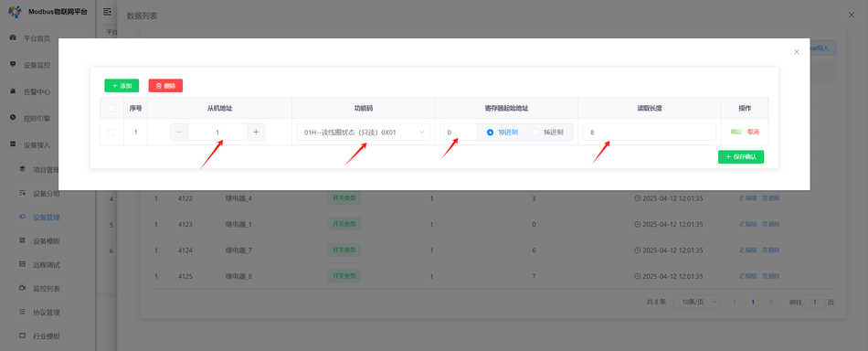Close the dialog with its X icon
The image size is (868, 351).
click(797, 52)
